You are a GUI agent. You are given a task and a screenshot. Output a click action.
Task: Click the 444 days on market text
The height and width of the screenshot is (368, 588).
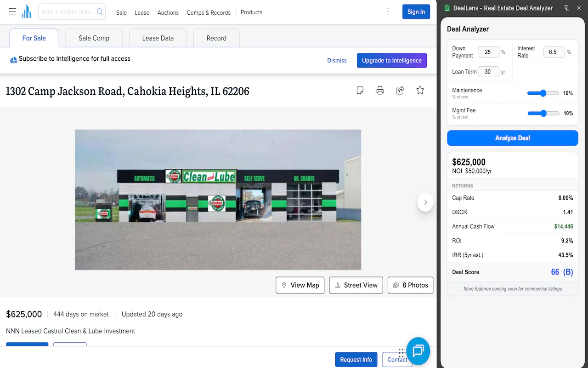(x=81, y=314)
